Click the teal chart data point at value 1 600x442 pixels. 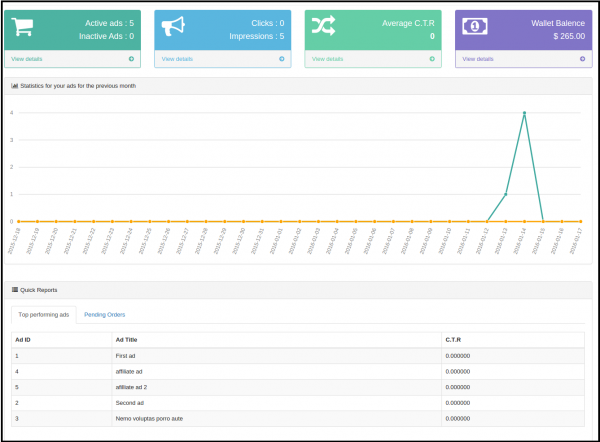505,194
